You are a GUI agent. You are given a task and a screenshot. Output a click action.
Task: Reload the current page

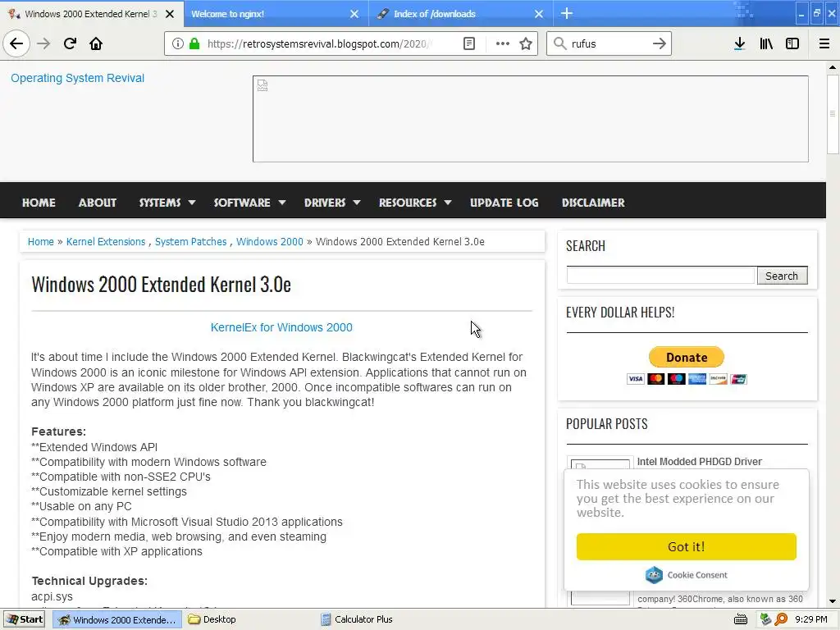[x=70, y=43]
